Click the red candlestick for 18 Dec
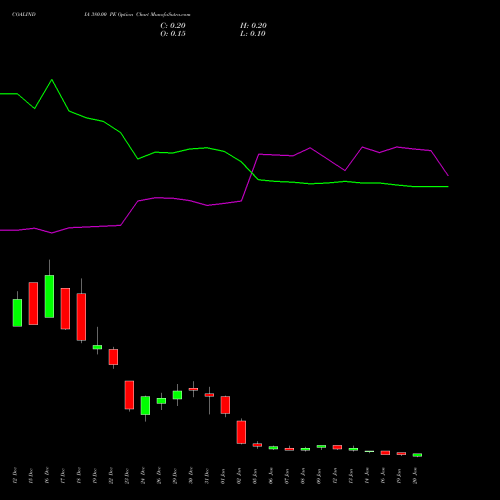 pyautogui.click(x=81, y=317)
